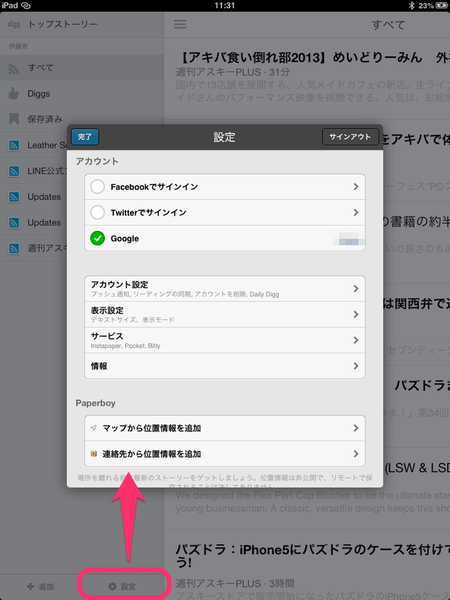The image size is (450, 600).
Task: Select 保存済み label in sidebar
Action: click(45, 119)
